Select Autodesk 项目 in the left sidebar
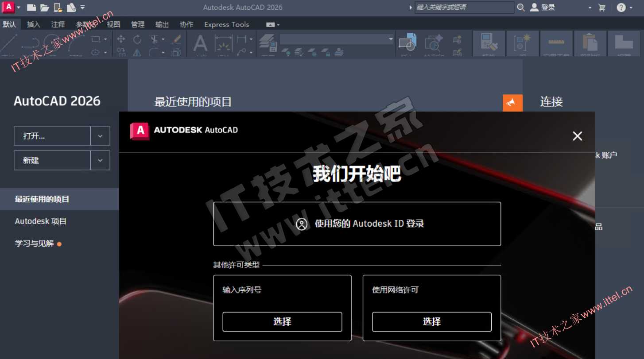Screen dimensions: 644x359 (41, 221)
